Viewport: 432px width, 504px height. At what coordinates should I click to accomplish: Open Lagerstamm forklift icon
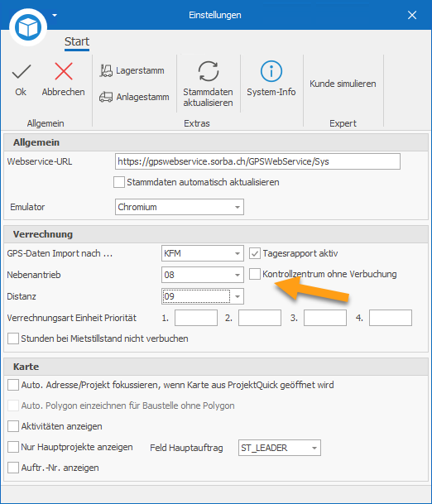coord(106,70)
